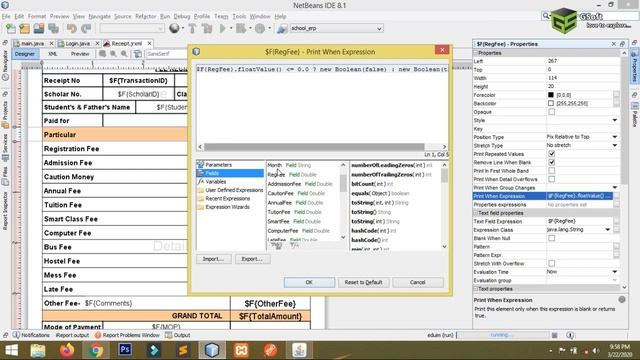Open the Windows Start menu
The width and height of the screenshot is (640, 360).
click(11, 350)
